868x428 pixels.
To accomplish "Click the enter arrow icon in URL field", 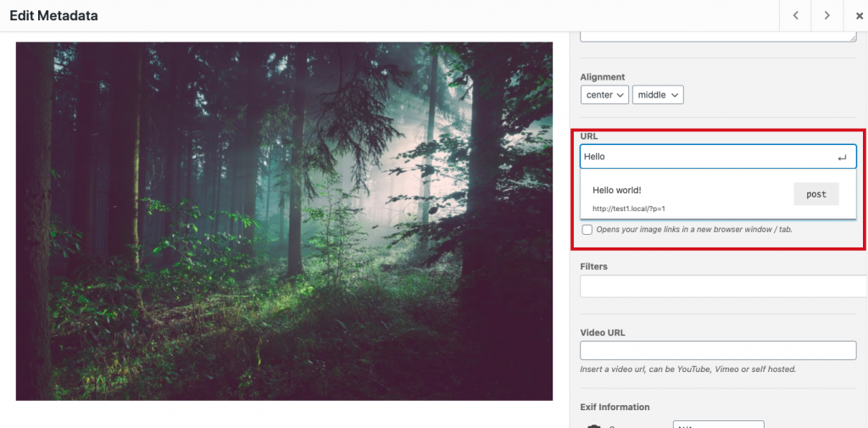I will (842, 157).
